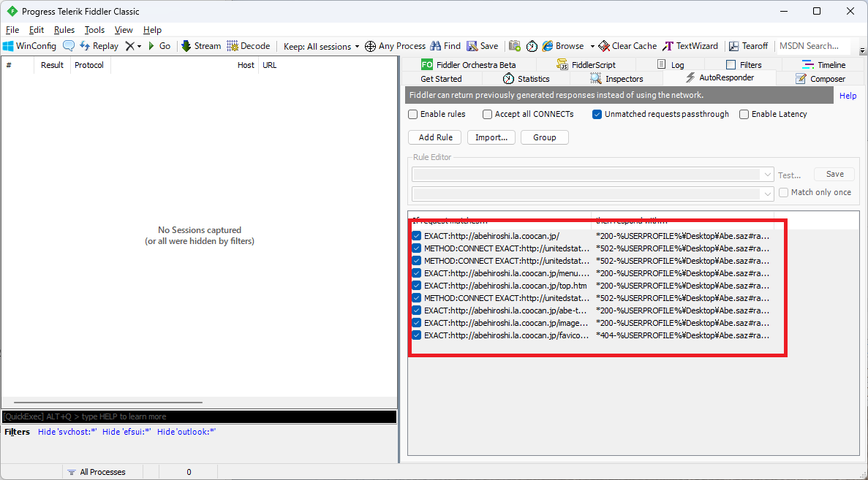The width and height of the screenshot is (868, 480).
Task: Click the Hide 'outlook:*' filter link
Action: pyautogui.click(x=186, y=432)
